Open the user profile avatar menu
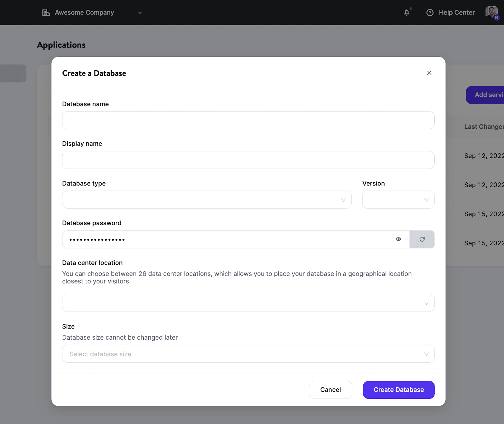Image resolution: width=504 pixels, height=424 pixels. click(x=491, y=13)
